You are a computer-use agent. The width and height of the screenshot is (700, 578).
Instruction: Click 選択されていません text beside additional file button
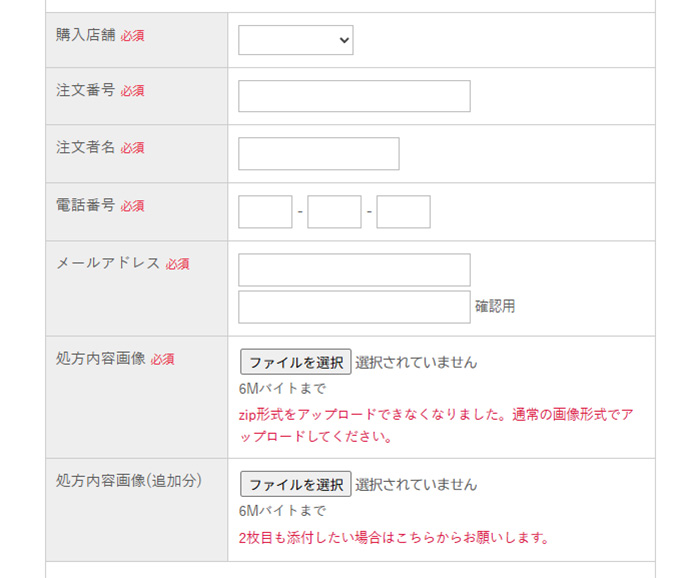pos(416,485)
